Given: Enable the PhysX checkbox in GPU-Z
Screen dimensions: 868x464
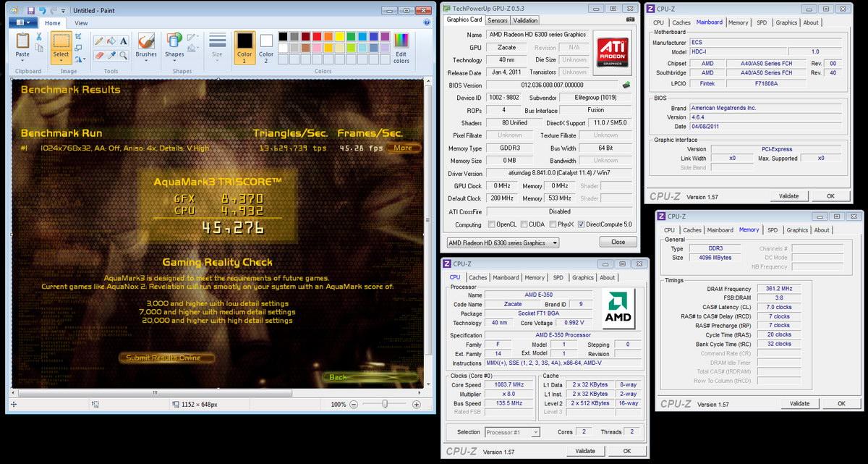Looking at the screenshot, I should (x=553, y=224).
